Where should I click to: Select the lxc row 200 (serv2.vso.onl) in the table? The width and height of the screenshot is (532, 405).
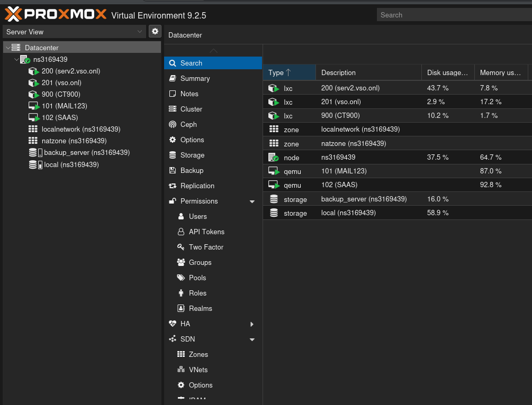[398, 88]
